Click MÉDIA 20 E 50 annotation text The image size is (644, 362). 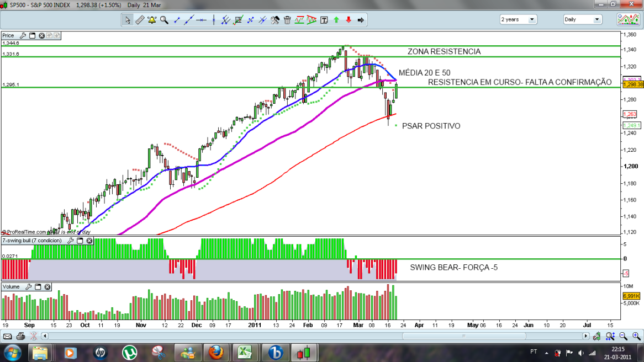pyautogui.click(x=425, y=73)
